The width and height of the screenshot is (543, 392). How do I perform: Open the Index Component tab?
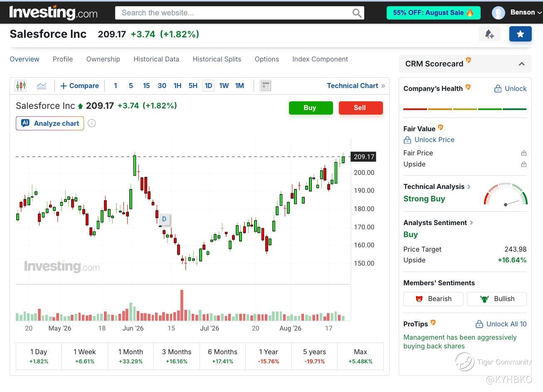(x=320, y=59)
